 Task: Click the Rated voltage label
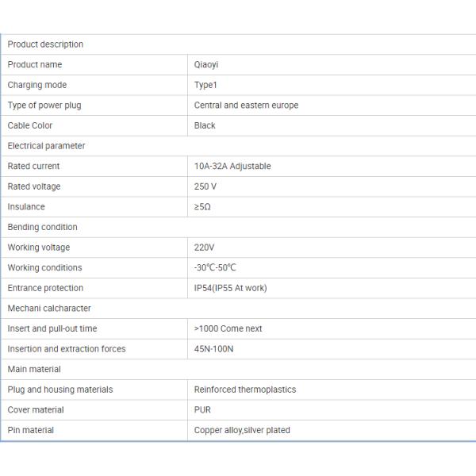[34, 186]
